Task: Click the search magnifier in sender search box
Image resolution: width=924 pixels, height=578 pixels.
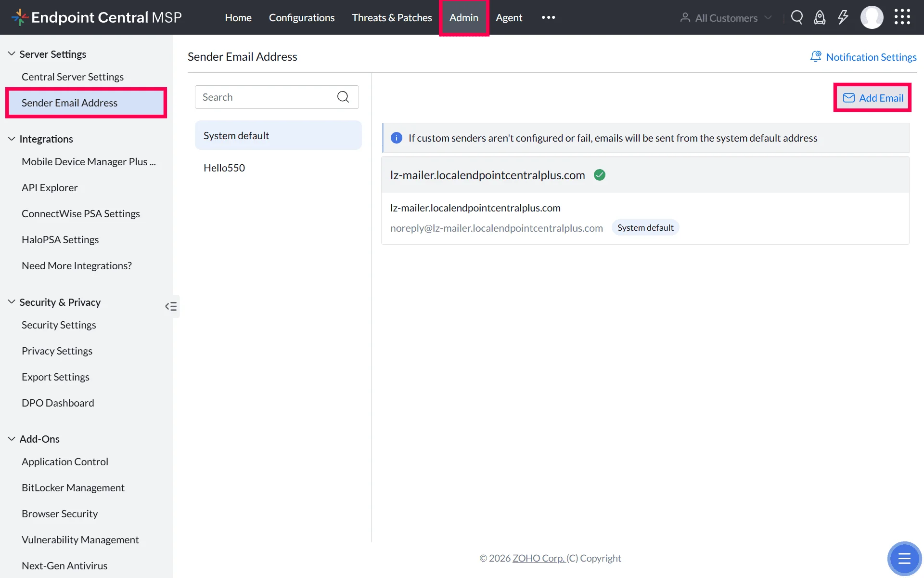Action: (343, 97)
